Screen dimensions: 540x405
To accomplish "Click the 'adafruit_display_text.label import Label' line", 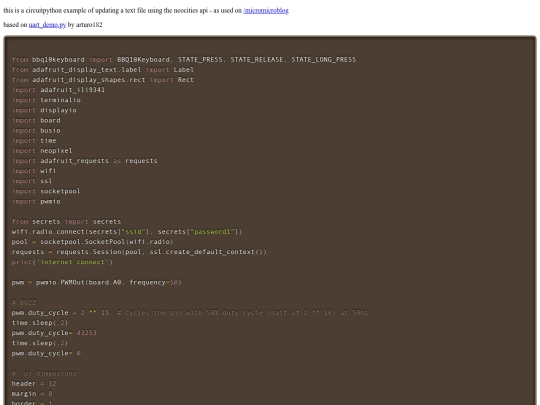I will pyautogui.click(x=103, y=70).
